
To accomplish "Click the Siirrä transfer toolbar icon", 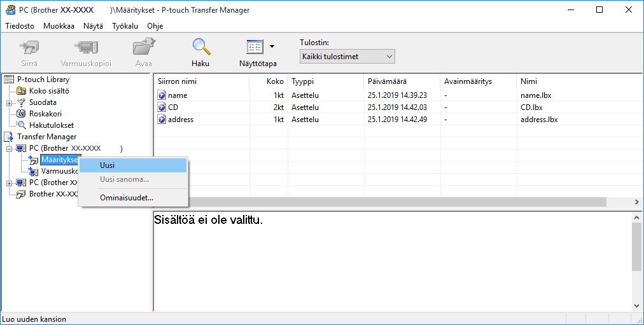I will [29, 48].
